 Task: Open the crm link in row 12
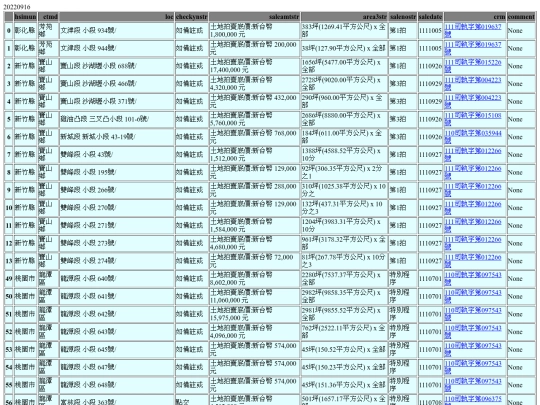[472, 243]
